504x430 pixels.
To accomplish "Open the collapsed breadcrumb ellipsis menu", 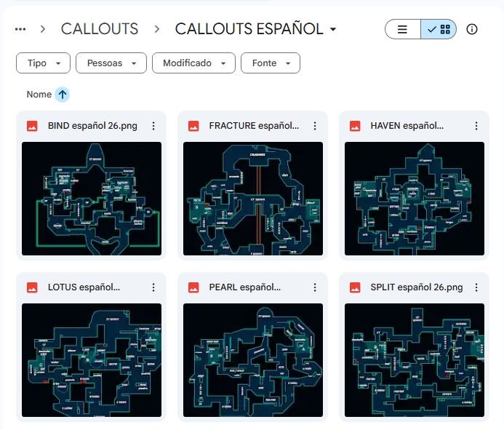I will click(x=20, y=29).
